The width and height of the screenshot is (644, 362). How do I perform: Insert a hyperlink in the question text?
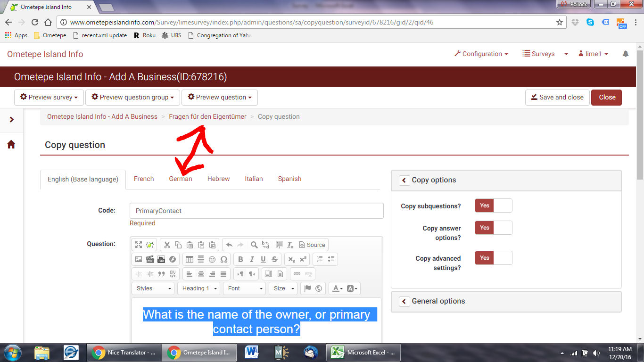coord(297,274)
